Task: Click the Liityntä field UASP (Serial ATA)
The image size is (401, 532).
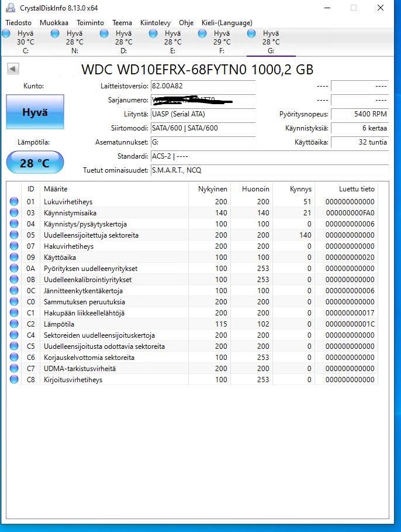Action: 203,114
